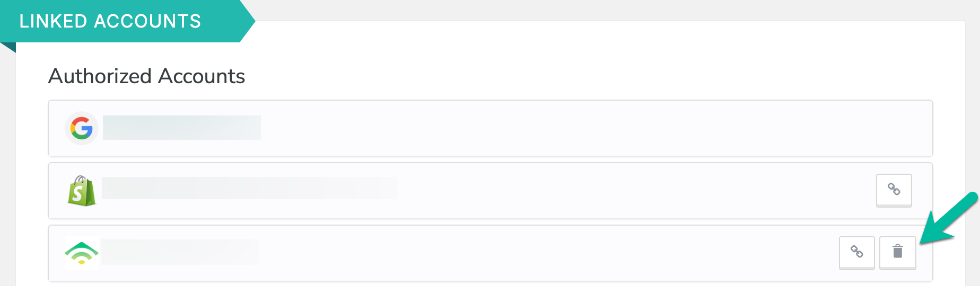
Task: Select the blurred Shopify store name
Action: click(249, 188)
